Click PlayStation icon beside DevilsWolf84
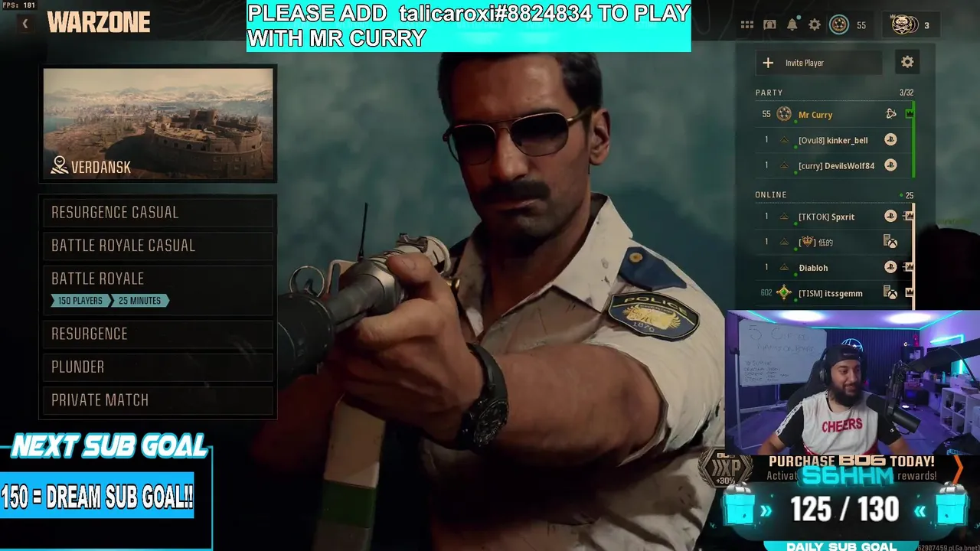This screenshot has width=980, height=551. pyautogui.click(x=890, y=165)
